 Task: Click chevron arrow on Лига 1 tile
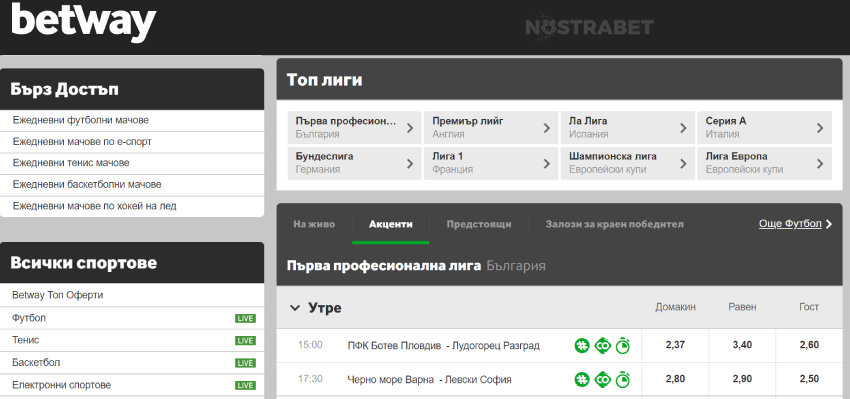[x=546, y=163]
